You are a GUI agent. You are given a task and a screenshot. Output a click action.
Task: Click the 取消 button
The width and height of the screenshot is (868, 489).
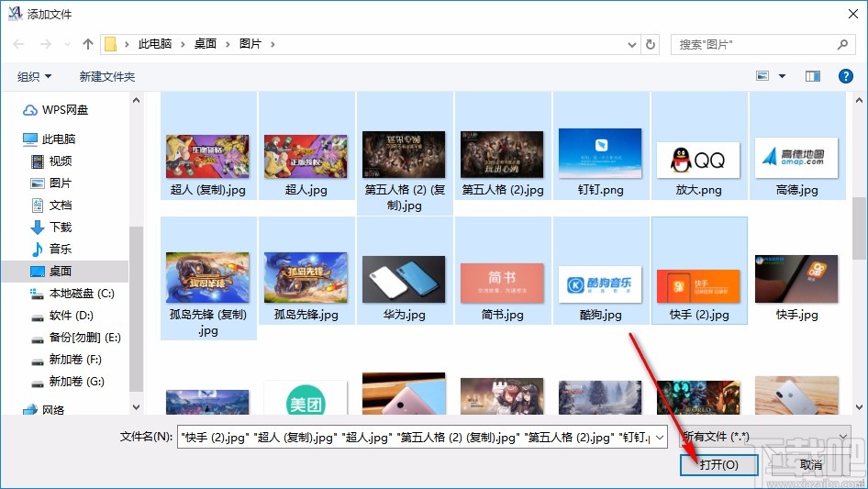coord(811,464)
